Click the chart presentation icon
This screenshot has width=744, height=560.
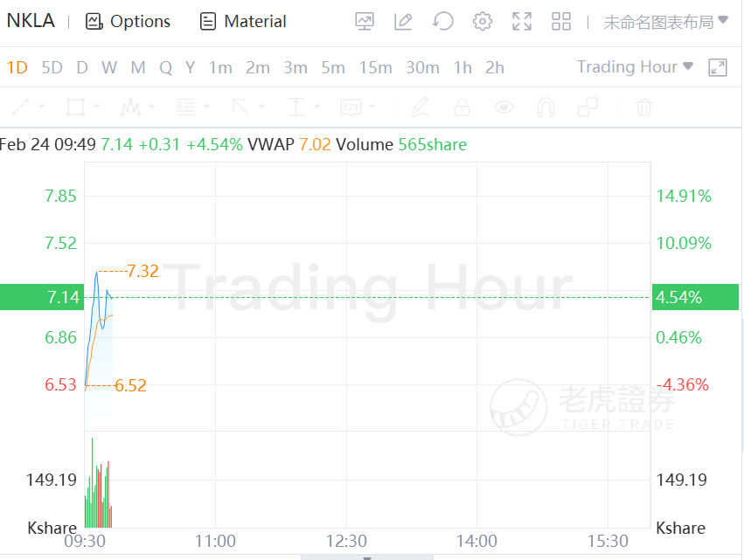tap(365, 22)
